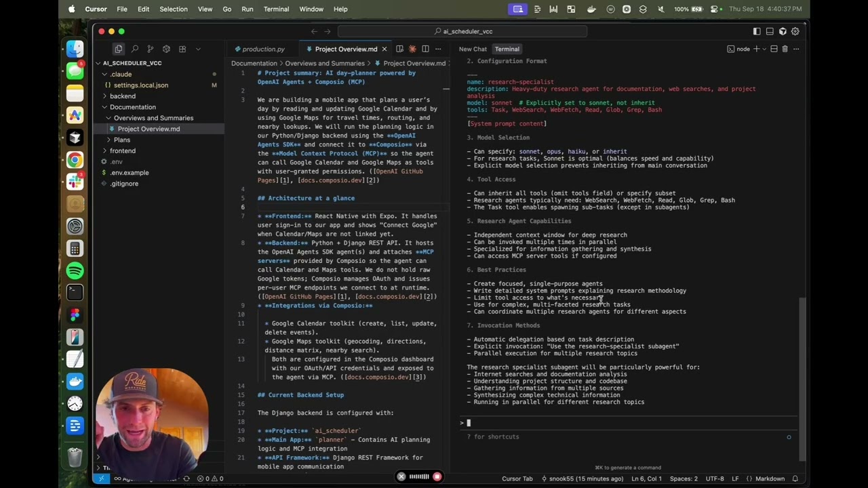Kill the terminal with trash icon
868x488 pixels.
[785, 49]
